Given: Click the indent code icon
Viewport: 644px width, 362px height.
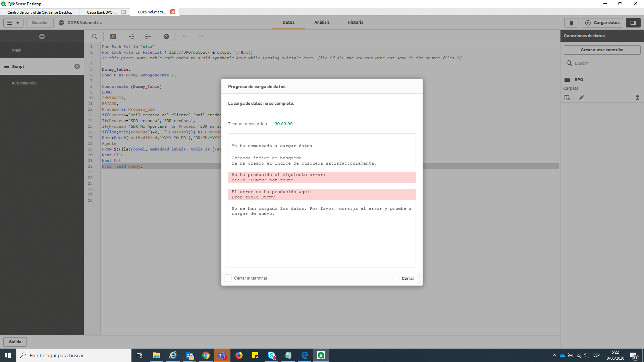Looking at the screenshot, I should pyautogui.click(x=131, y=37).
